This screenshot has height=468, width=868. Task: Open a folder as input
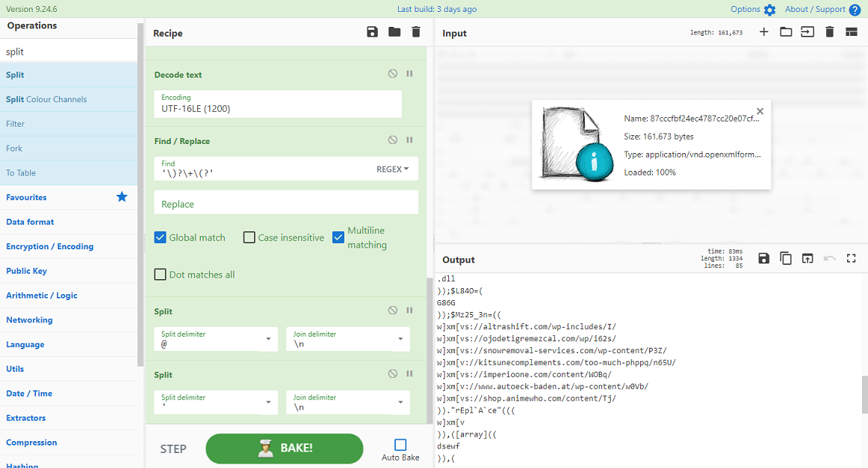tap(786, 32)
